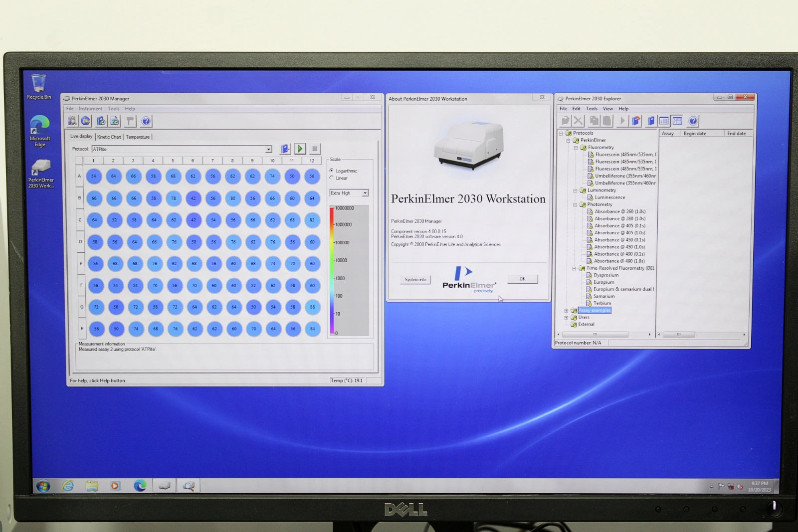The image size is (798, 532).
Task: Click the Begin date column header
Action: pyautogui.click(x=702, y=134)
